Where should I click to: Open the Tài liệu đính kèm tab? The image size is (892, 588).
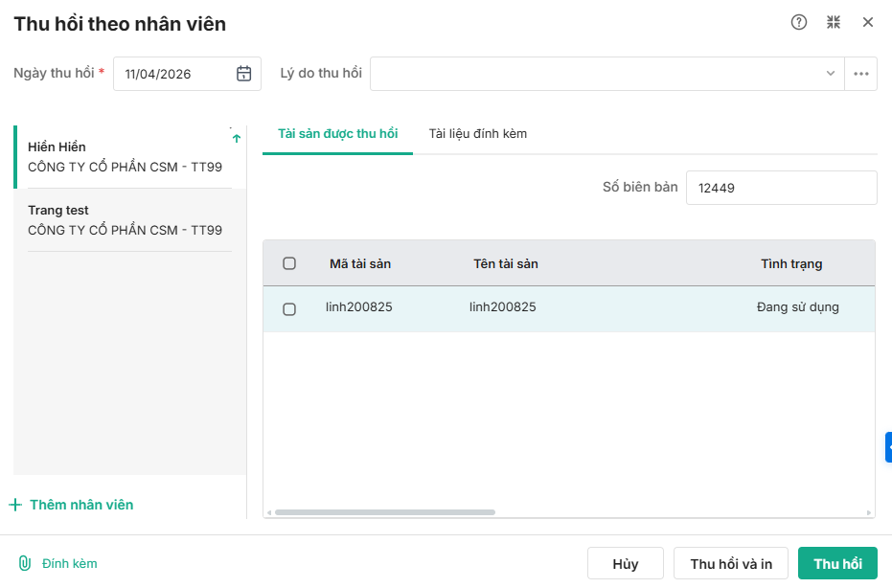[477, 134]
